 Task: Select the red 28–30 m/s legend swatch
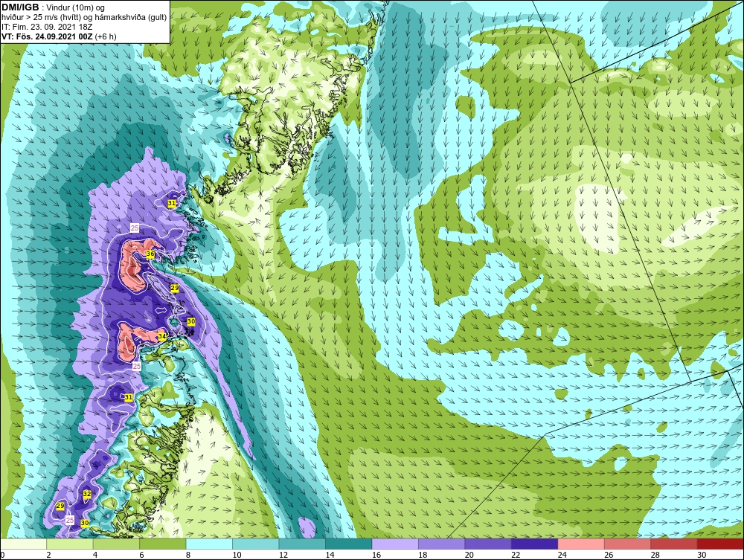pos(674,544)
